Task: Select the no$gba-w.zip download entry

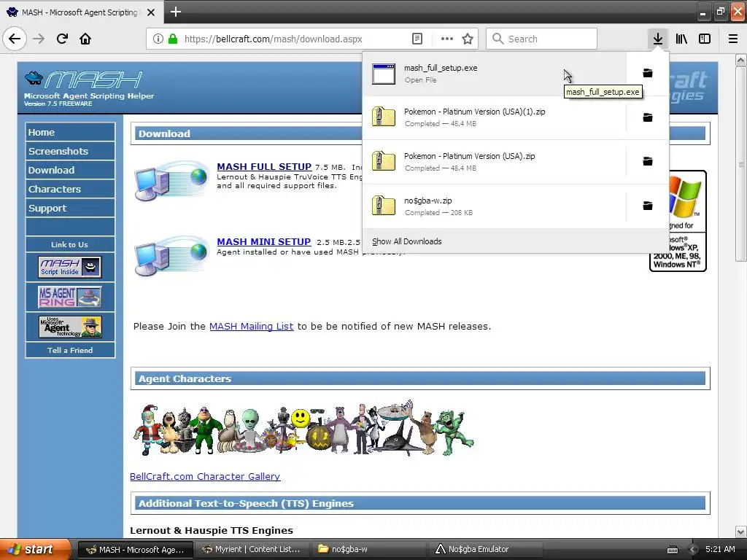Action: [x=494, y=206]
